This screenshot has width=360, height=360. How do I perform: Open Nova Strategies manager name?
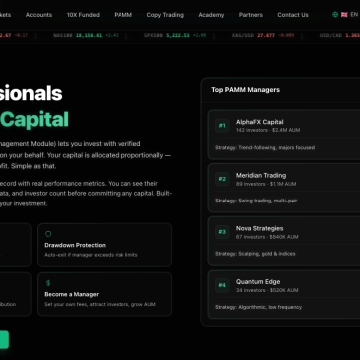(260, 228)
